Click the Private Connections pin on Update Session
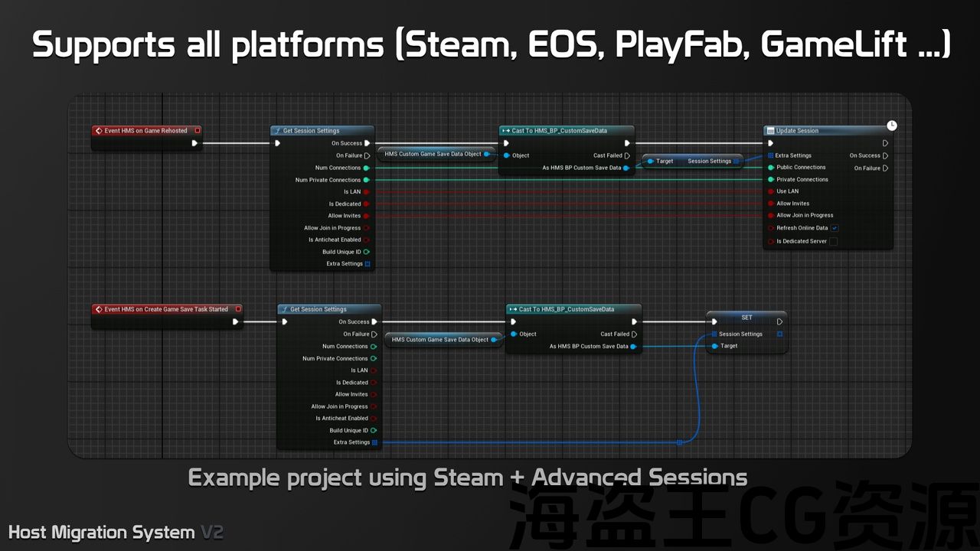Image resolution: width=980 pixels, height=551 pixels. point(770,179)
